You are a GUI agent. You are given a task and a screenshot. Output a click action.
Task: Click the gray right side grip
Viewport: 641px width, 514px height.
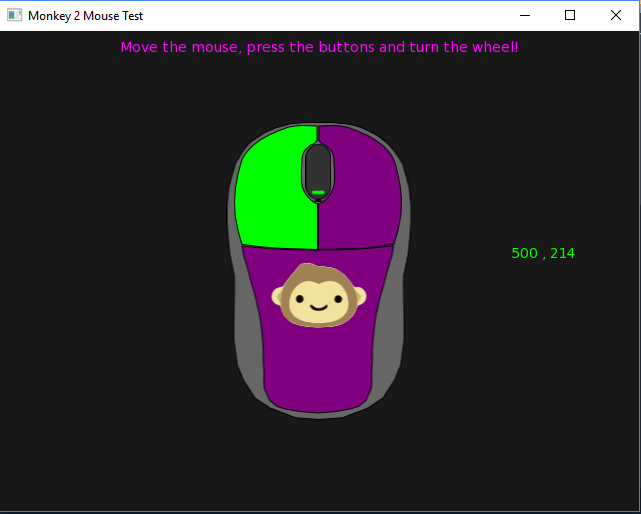click(392, 330)
